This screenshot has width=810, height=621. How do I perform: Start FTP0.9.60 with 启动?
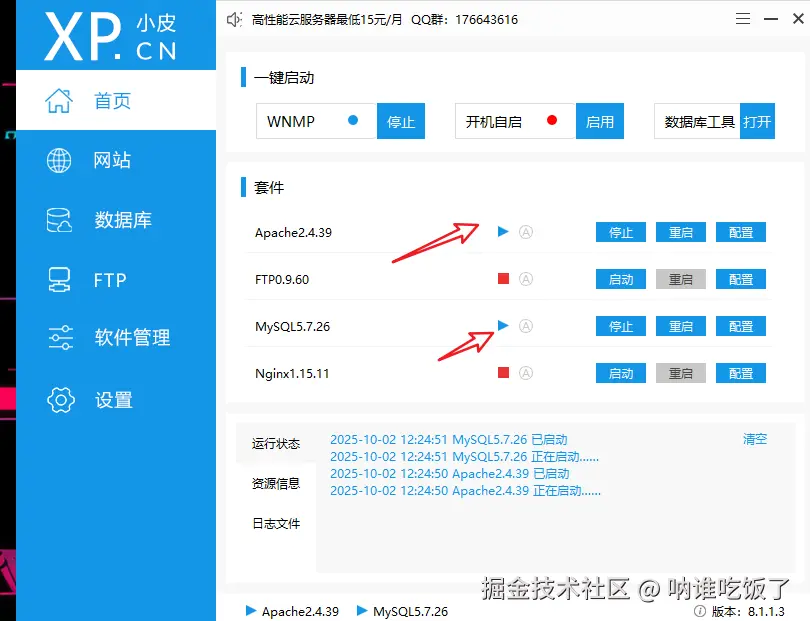point(621,279)
